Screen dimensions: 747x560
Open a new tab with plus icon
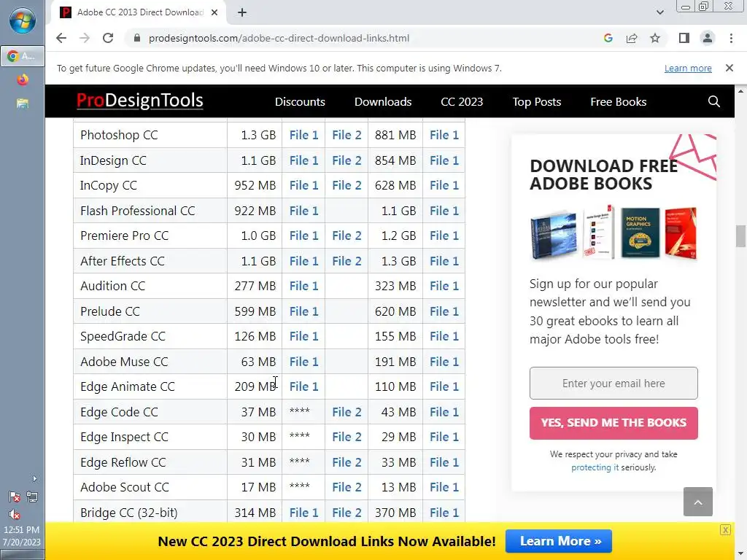242,12
